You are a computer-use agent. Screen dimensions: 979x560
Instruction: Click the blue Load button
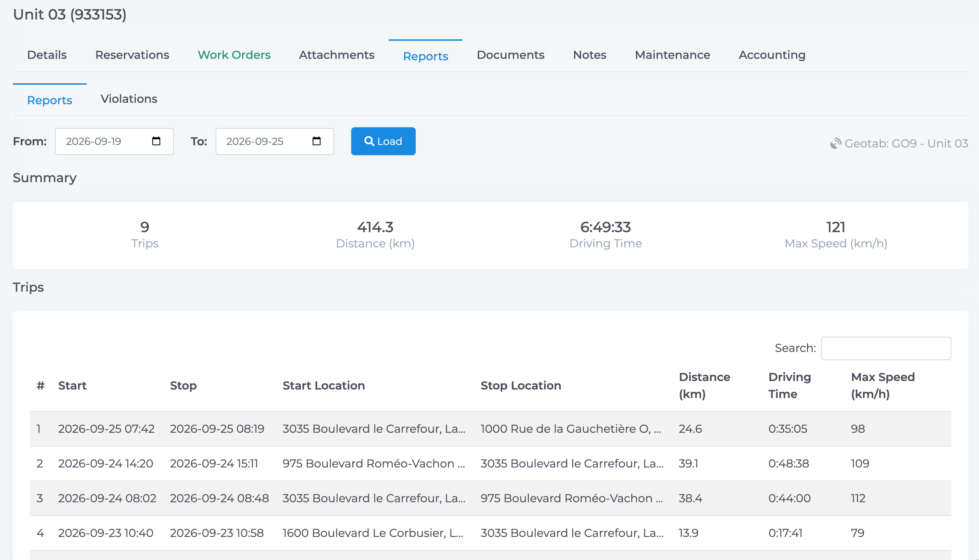click(x=383, y=141)
